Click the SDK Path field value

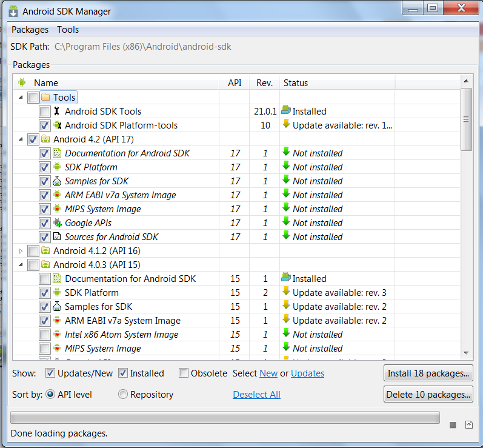coord(142,47)
